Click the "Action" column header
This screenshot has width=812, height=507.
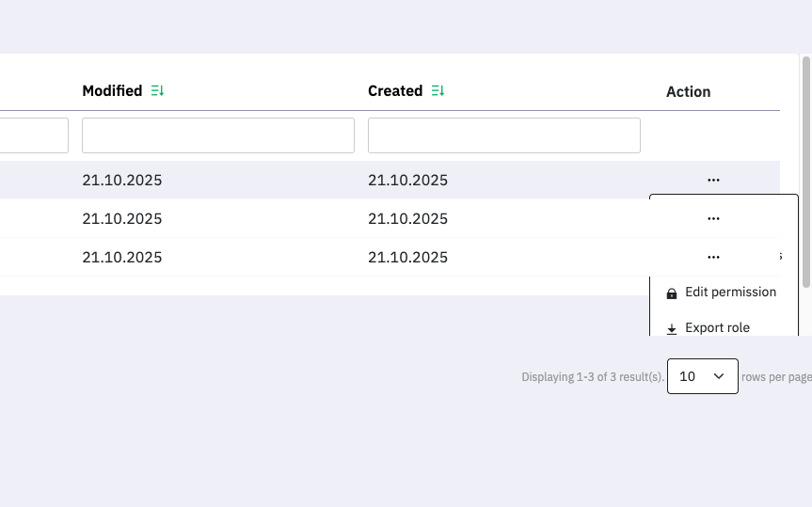point(688,92)
